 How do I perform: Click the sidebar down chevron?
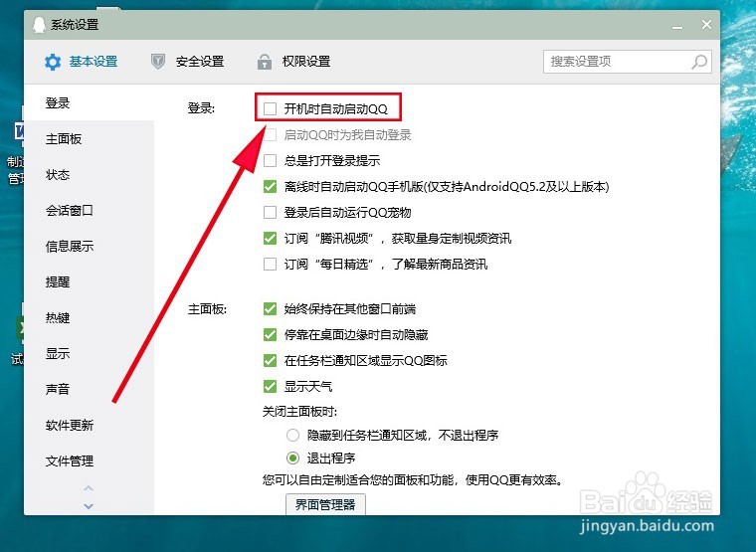(x=89, y=506)
